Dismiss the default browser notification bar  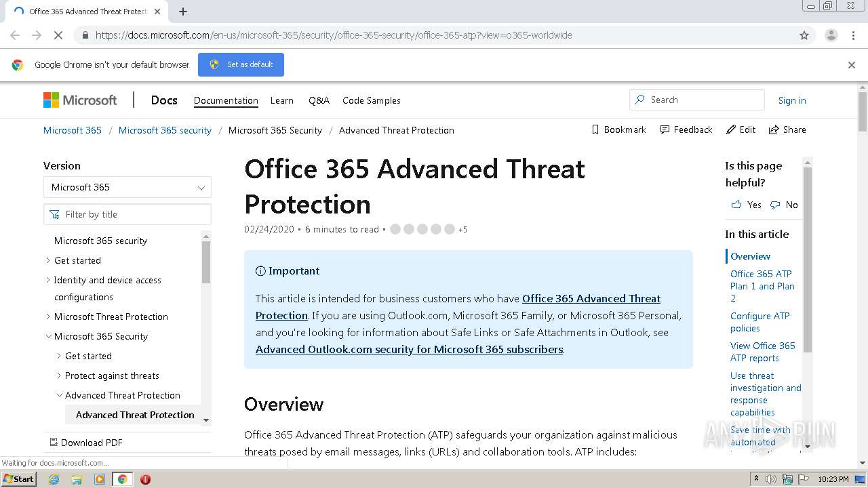point(852,65)
